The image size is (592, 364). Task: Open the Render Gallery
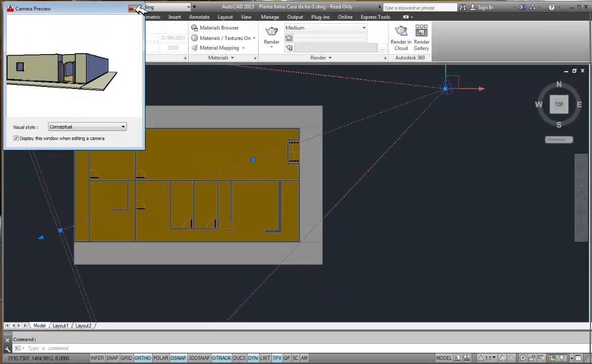(x=421, y=38)
